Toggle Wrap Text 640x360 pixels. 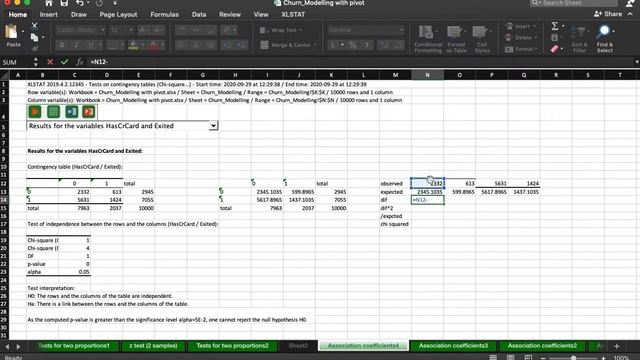(280, 30)
